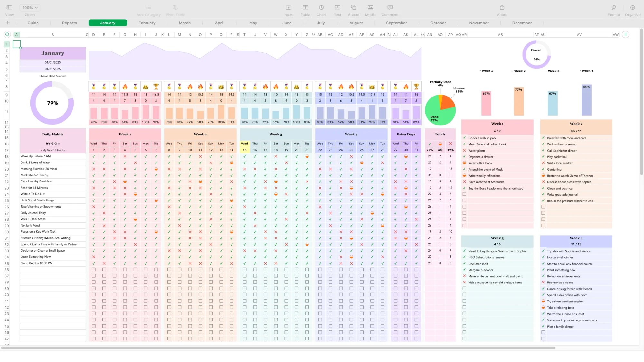Image resolution: width=644 pixels, height=362 pixels.
Task: Toggle 'Declutter shelf' check in Week 3
Action: 464,264
